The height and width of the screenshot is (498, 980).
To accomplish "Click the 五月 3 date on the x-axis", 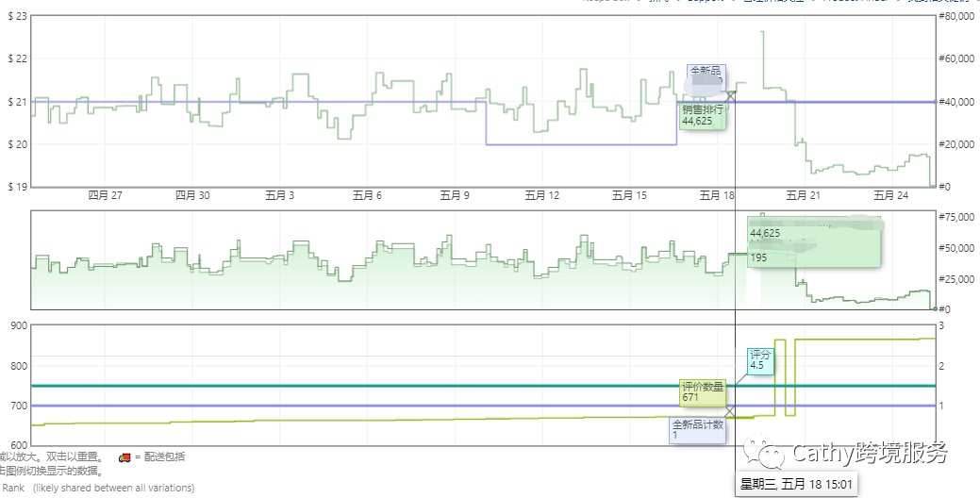I will tap(278, 196).
